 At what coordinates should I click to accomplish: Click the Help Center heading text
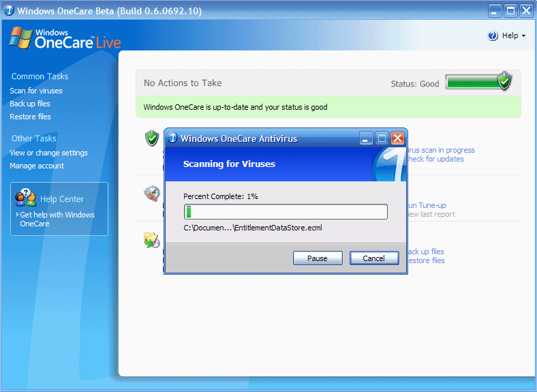62,199
